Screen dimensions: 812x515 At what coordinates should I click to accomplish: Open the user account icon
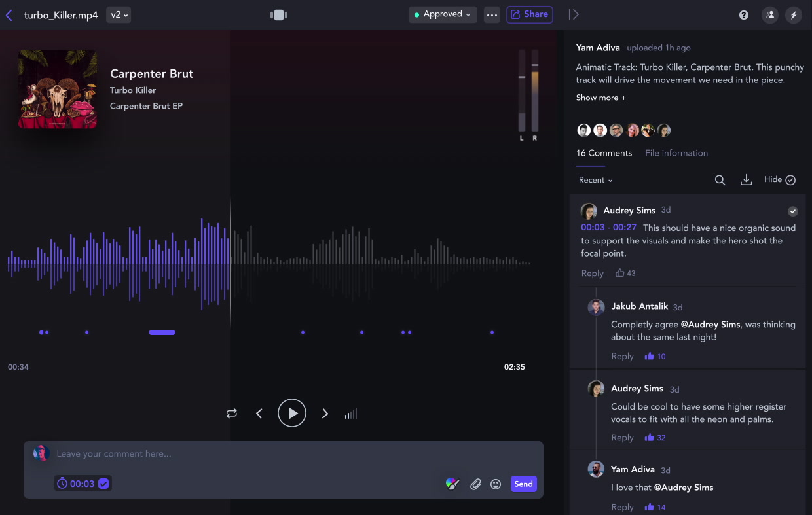pyautogui.click(x=770, y=15)
